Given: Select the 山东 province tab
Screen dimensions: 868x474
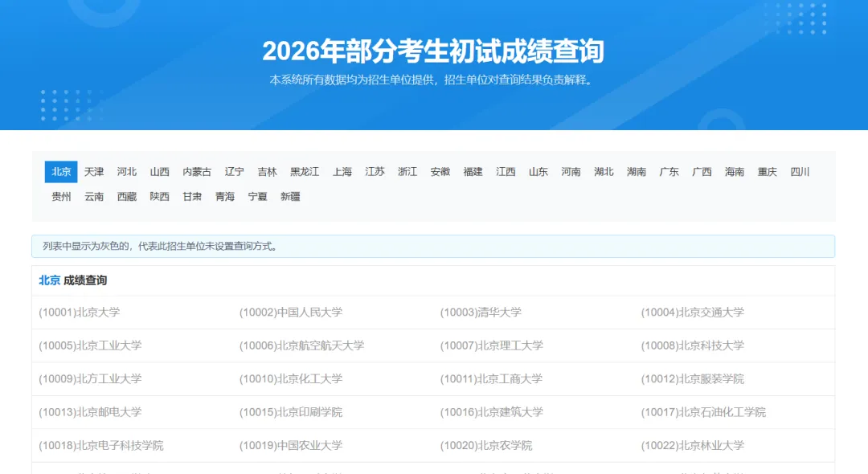Looking at the screenshot, I should pos(538,172).
